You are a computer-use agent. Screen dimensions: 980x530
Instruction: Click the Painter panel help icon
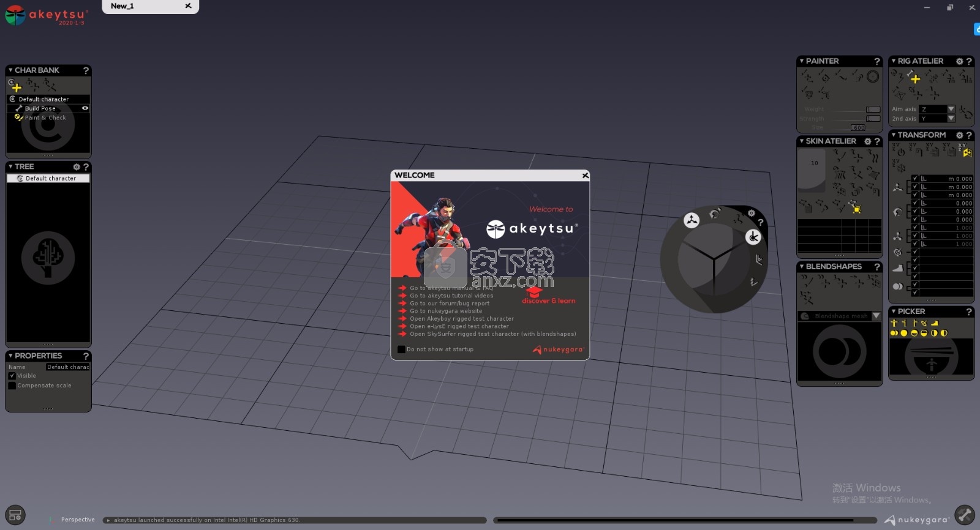pos(876,61)
